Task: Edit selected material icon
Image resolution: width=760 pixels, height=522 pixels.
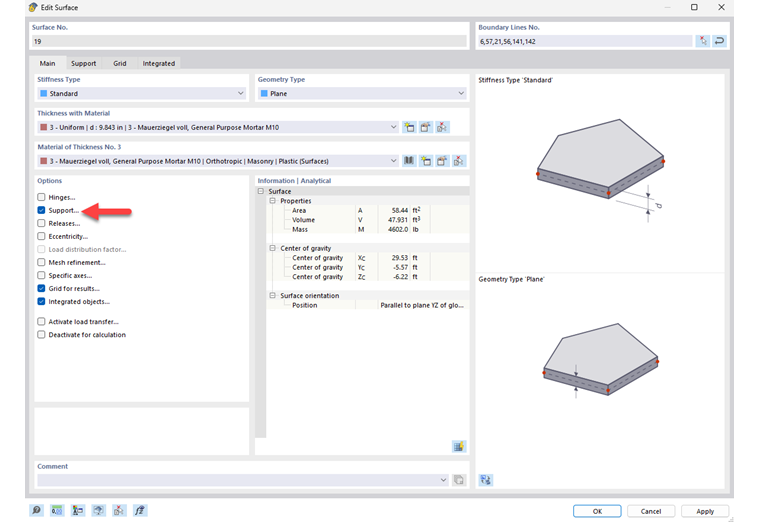Action: click(x=442, y=161)
